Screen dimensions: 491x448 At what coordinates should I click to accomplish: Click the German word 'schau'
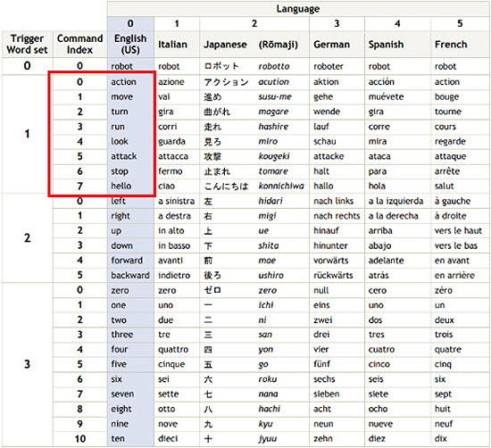click(325, 141)
